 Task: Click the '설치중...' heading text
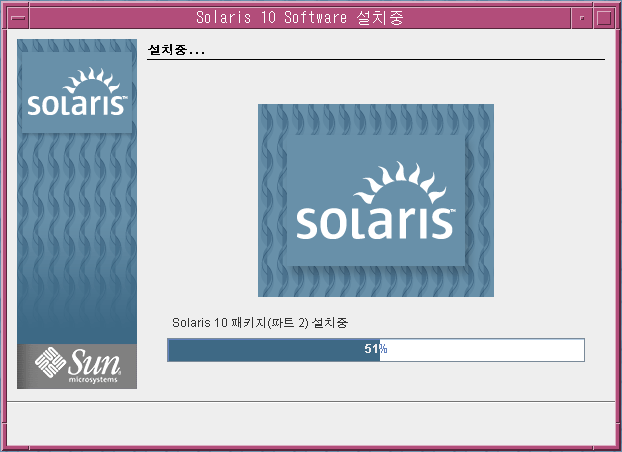coord(176,50)
